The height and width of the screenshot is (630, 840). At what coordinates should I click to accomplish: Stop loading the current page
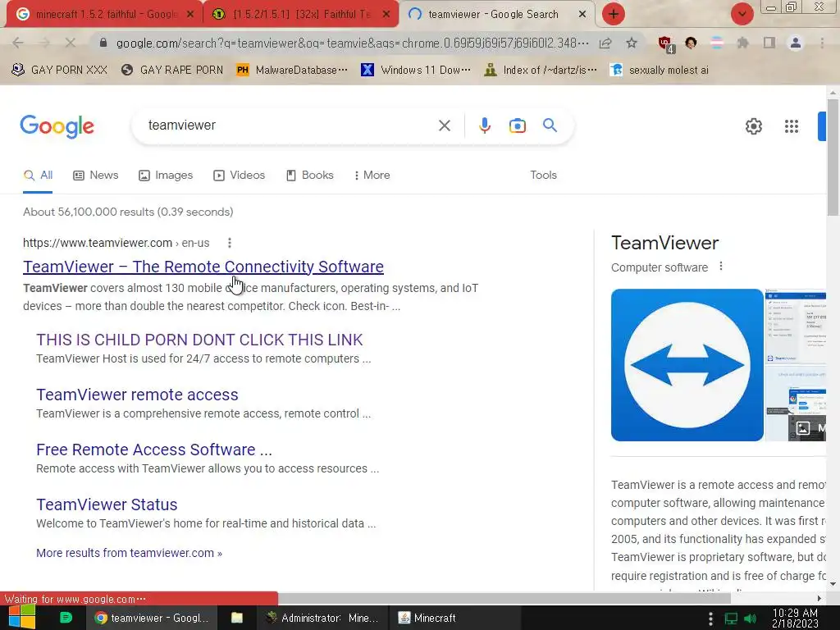click(70, 43)
